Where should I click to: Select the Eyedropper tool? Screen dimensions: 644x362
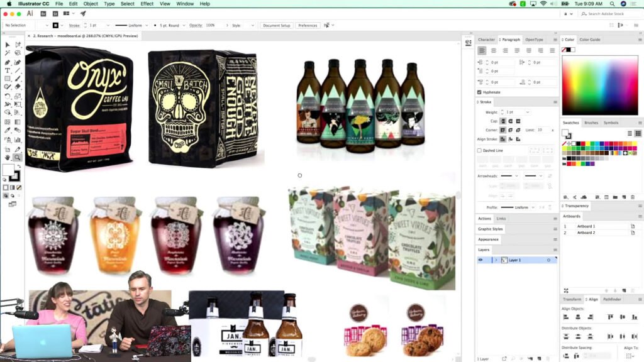(x=8, y=130)
